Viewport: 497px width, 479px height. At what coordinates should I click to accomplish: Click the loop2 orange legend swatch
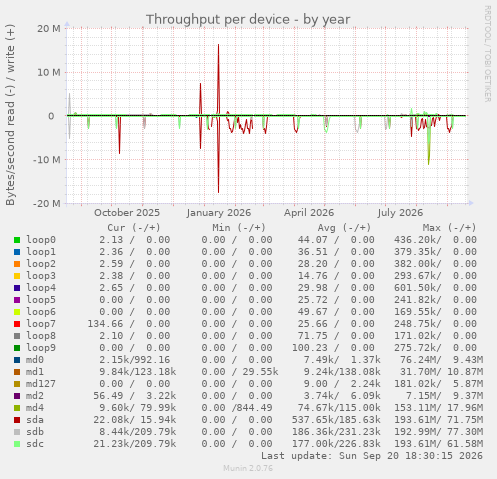[17, 264]
